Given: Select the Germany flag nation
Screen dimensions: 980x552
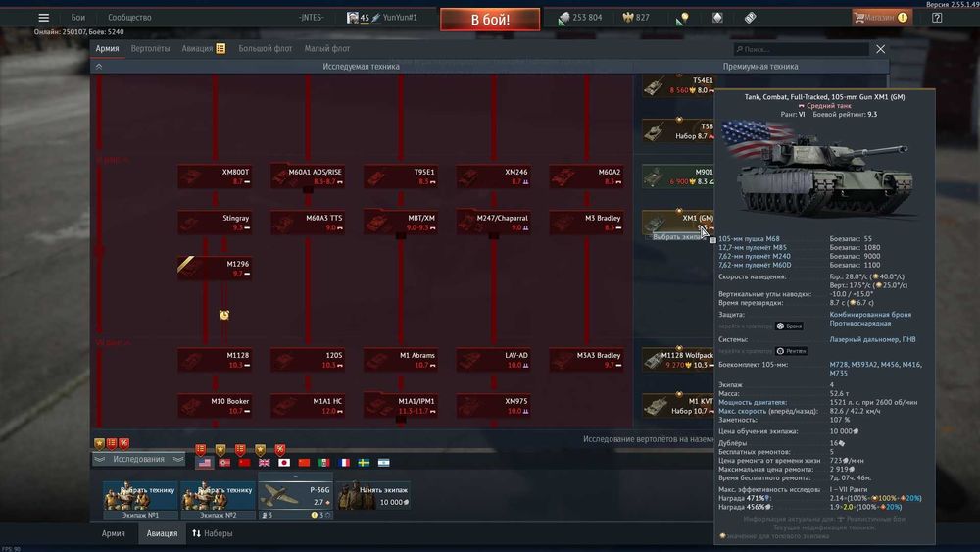Looking at the screenshot, I should [224, 463].
